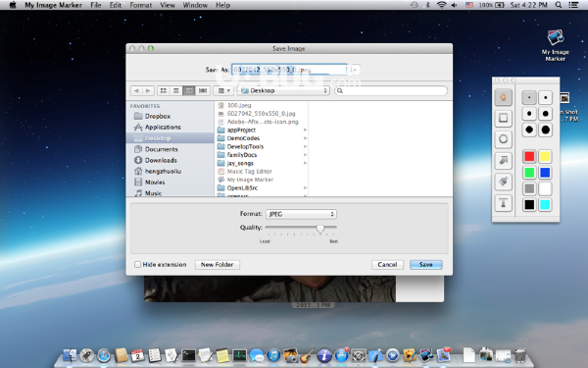This screenshot has height=368, width=588.
Task: Enable Hide extension checkbox
Action: 137,264
